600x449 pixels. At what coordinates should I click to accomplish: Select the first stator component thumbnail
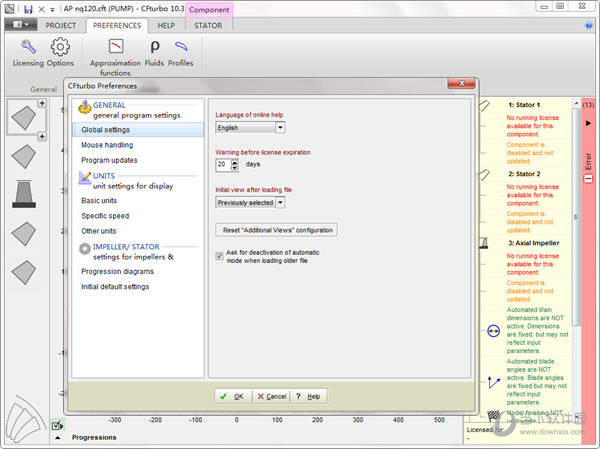[x=24, y=118]
